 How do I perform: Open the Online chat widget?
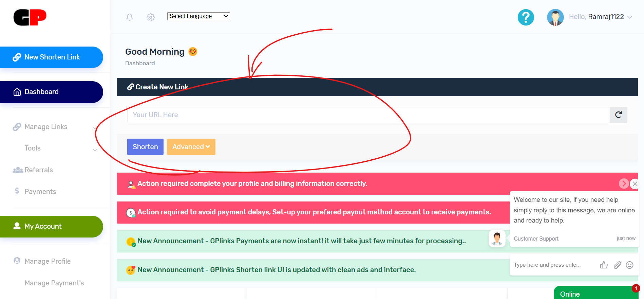(596, 293)
